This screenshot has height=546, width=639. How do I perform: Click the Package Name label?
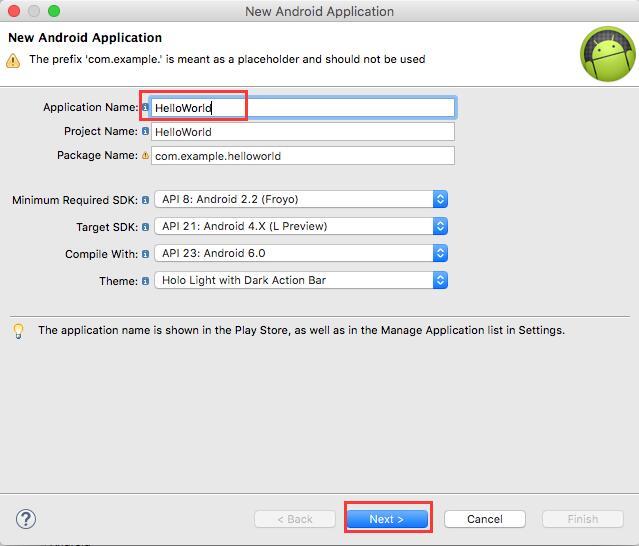click(x=97, y=155)
